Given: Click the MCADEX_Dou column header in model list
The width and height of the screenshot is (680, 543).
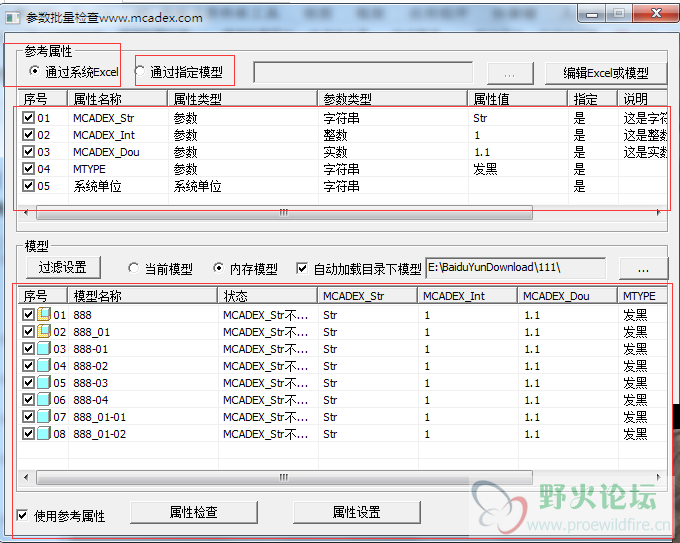Looking at the screenshot, I should click(x=567, y=296).
